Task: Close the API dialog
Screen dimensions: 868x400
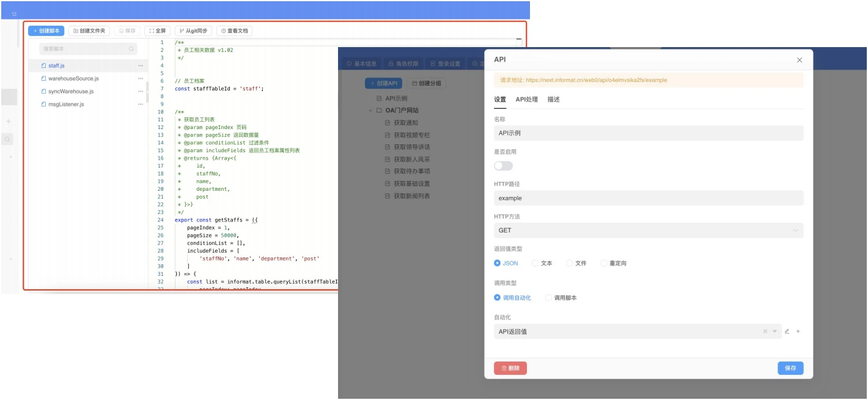Action: coord(800,60)
